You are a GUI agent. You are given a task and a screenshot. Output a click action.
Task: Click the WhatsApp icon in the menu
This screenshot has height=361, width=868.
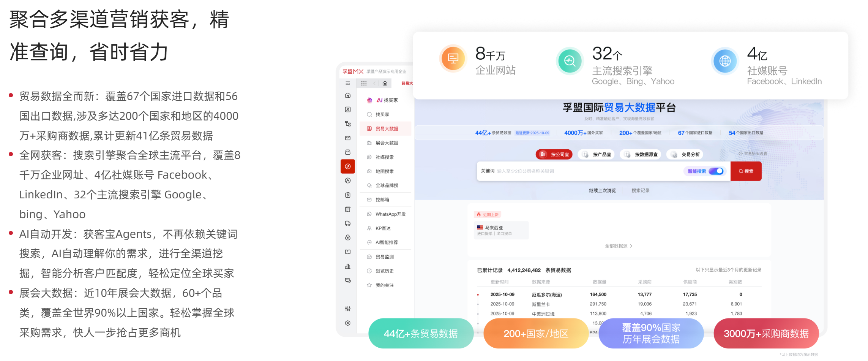pyautogui.click(x=369, y=214)
